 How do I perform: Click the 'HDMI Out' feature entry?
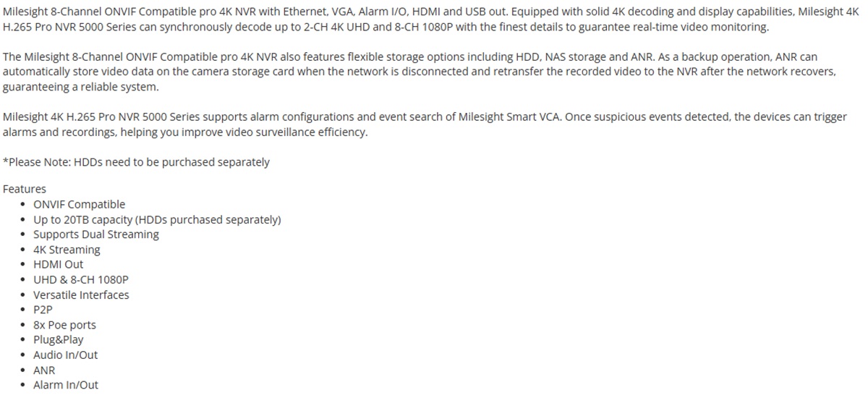[59, 264]
